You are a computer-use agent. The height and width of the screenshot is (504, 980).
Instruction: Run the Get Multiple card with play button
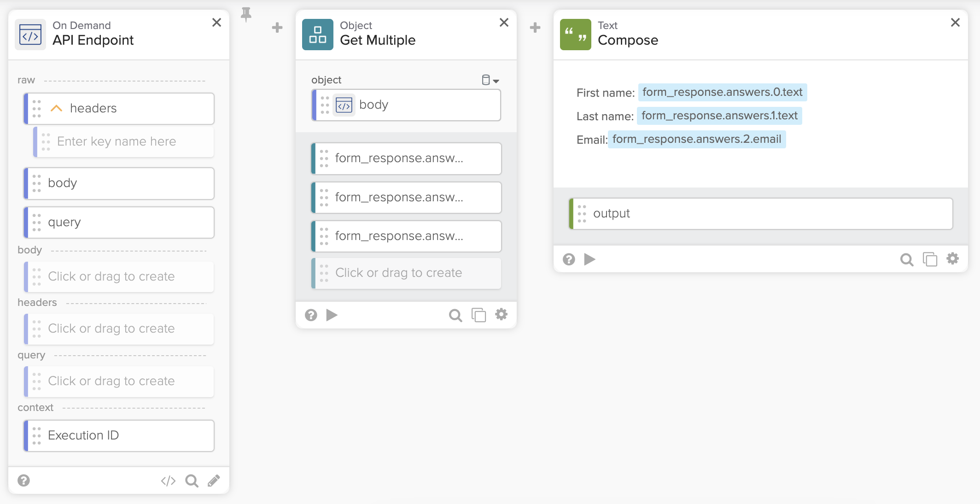point(332,315)
